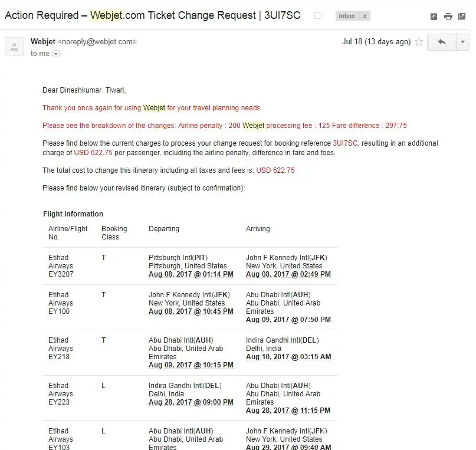Click the expand all messages icon

click(434, 17)
